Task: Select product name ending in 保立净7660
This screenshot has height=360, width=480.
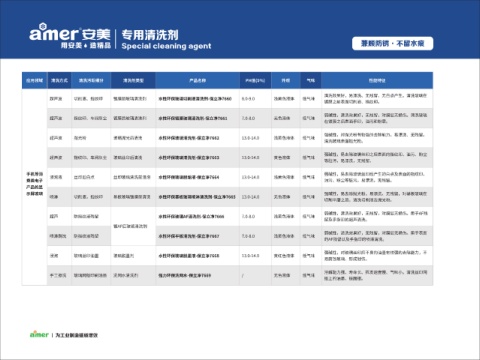Action: (x=195, y=99)
